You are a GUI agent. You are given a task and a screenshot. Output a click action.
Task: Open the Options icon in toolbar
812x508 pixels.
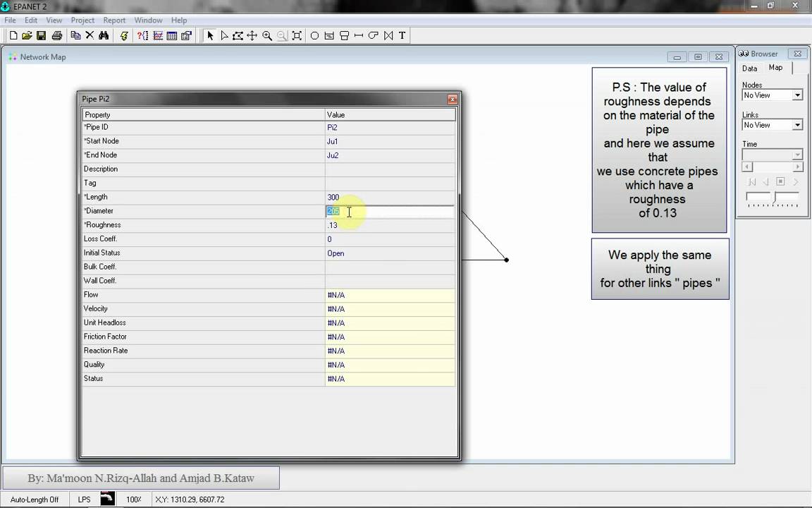click(186, 36)
